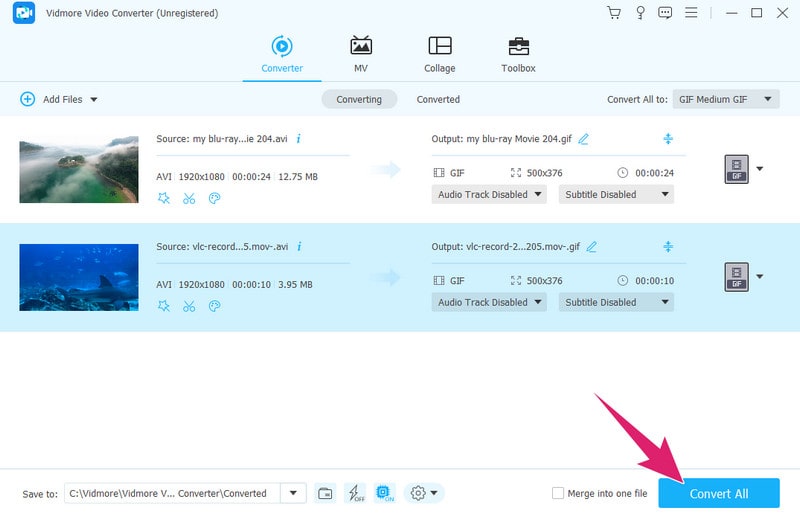This screenshot has width=800, height=514.
Task: Open the Collage tab
Action: [x=439, y=54]
